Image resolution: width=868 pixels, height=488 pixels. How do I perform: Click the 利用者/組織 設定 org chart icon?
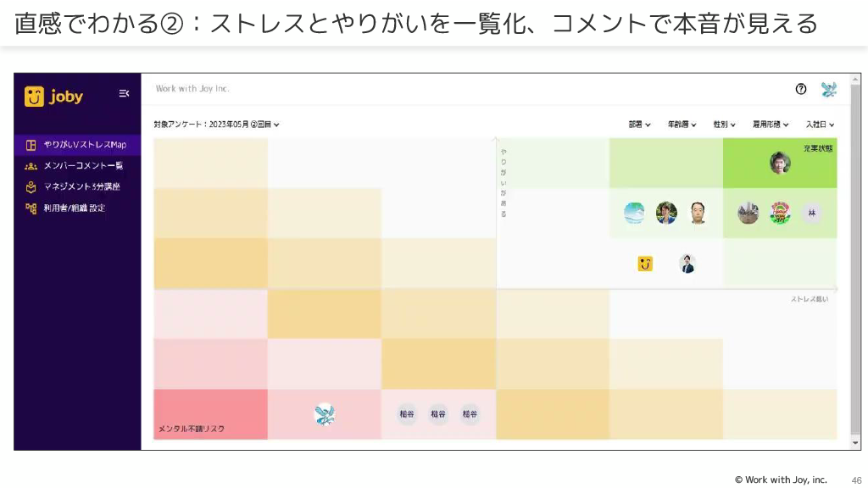[x=31, y=208]
